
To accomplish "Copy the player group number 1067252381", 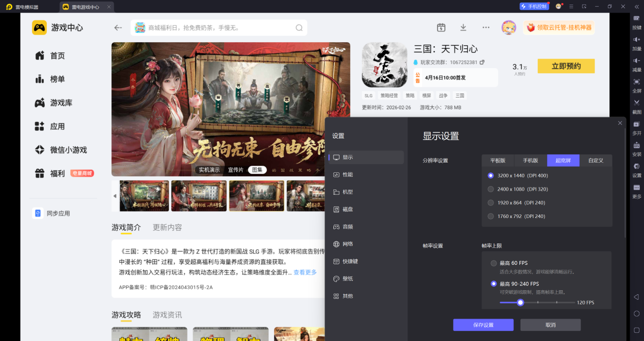I will click(x=482, y=63).
